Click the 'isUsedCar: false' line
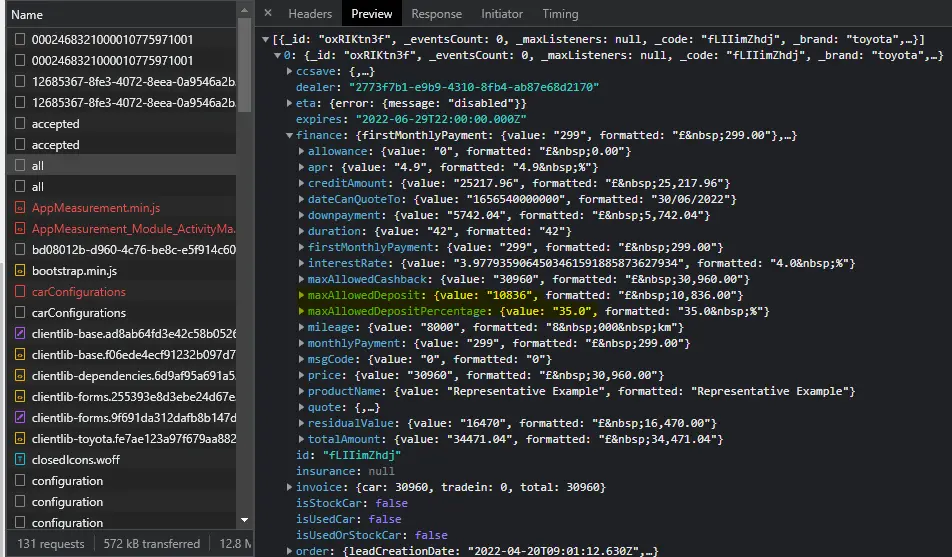This screenshot has width=952, height=557. coord(348,519)
